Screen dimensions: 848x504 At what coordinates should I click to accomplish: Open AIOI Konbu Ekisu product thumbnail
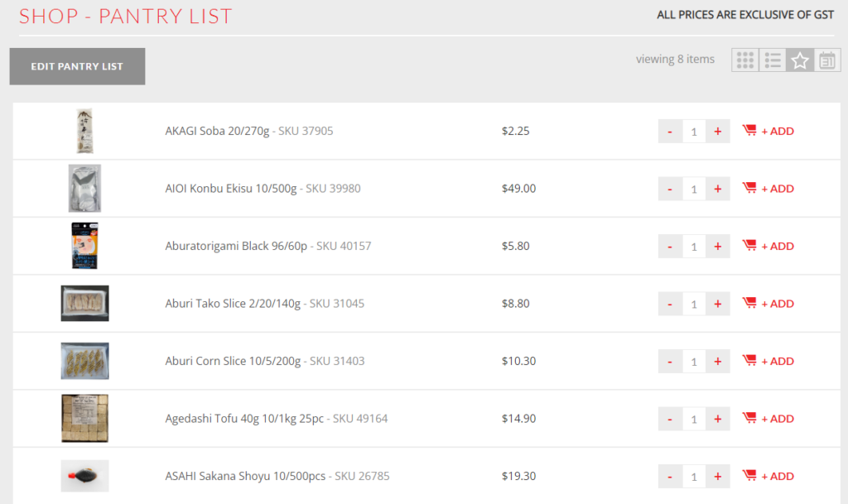(x=84, y=189)
